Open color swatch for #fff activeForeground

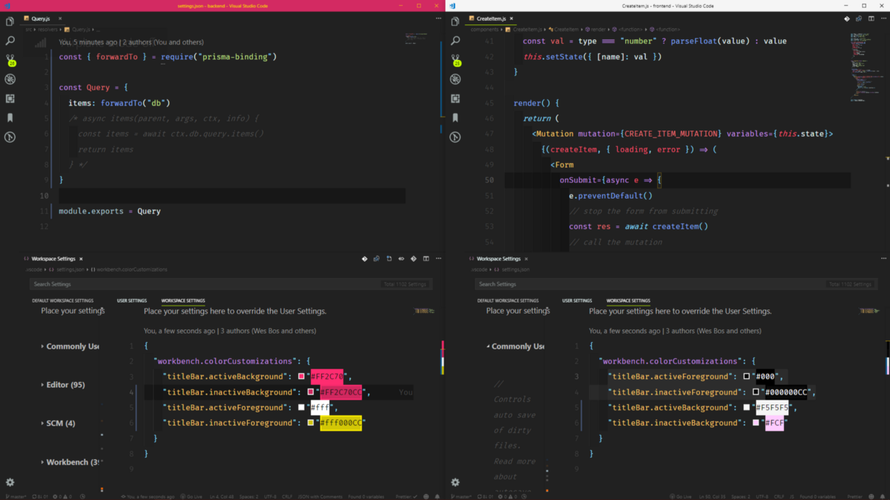tap(301, 407)
